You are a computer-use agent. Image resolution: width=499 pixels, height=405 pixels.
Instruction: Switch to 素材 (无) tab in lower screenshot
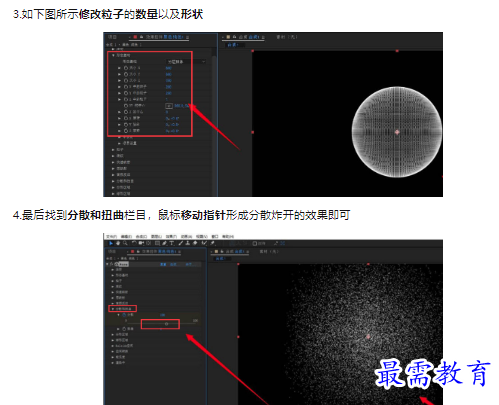coord(269,251)
